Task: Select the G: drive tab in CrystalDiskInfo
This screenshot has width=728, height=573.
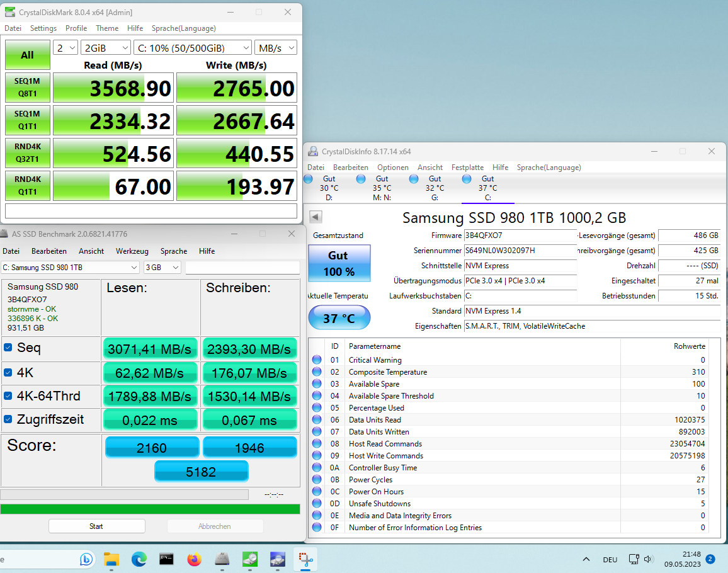Action: pyautogui.click(x=435, y=188)
